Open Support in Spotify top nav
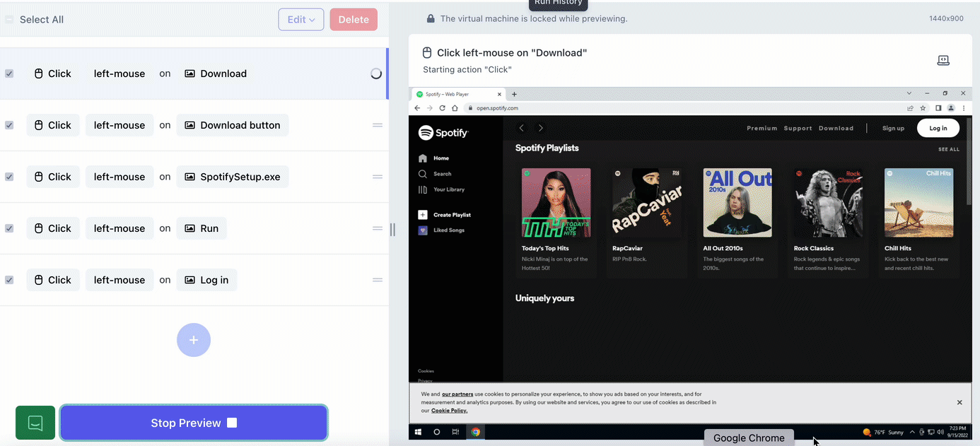Viewport: 980px width, 446px height. pyautogui.click(x=798, y=128)
